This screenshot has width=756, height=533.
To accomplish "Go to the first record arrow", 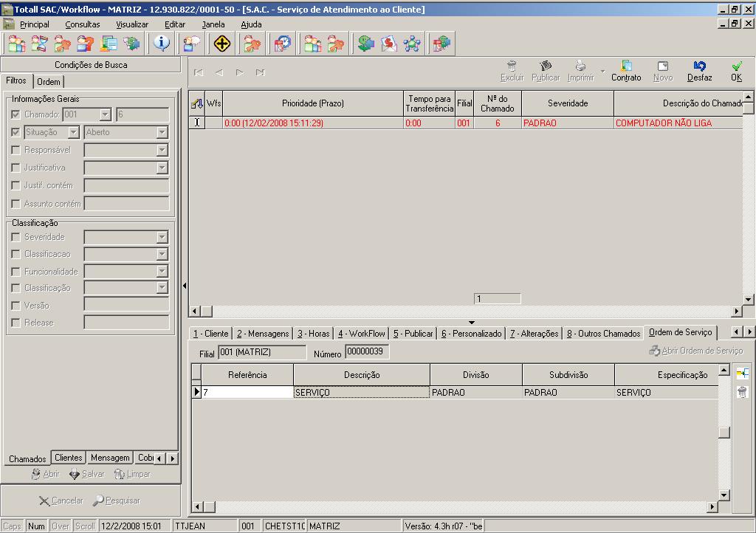I will (199, 73).
